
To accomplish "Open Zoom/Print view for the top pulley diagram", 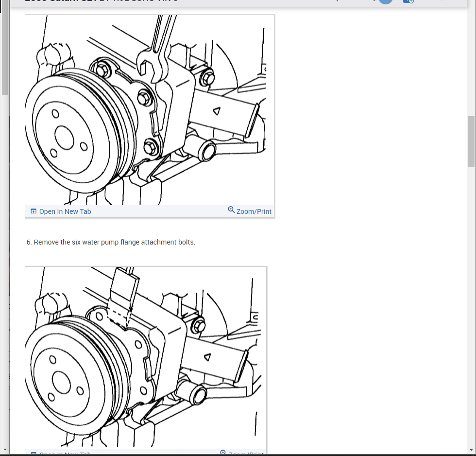I will (249, 211).
